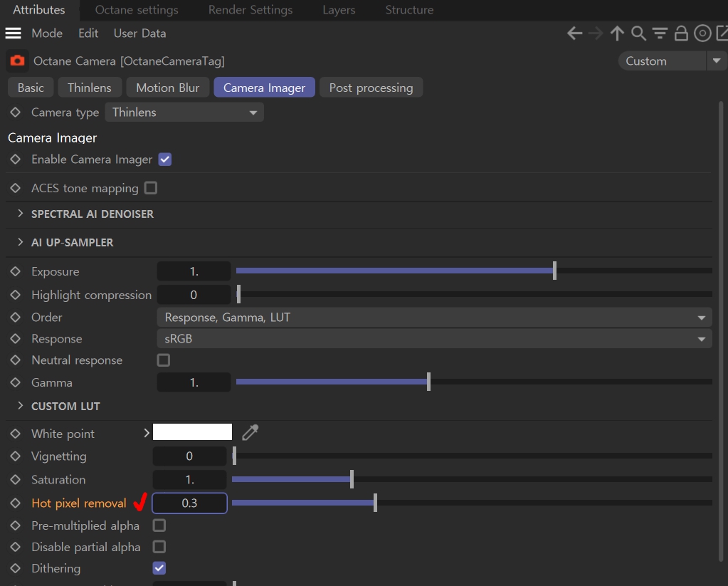Click the Hot pixel removal value field
This screenshot has height=586, width=728.
coord(189,503)
